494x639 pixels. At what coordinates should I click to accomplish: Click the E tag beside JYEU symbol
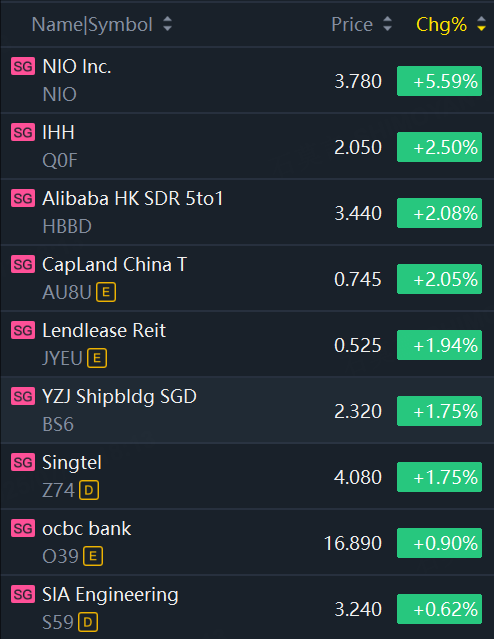[x=97, y=358]
